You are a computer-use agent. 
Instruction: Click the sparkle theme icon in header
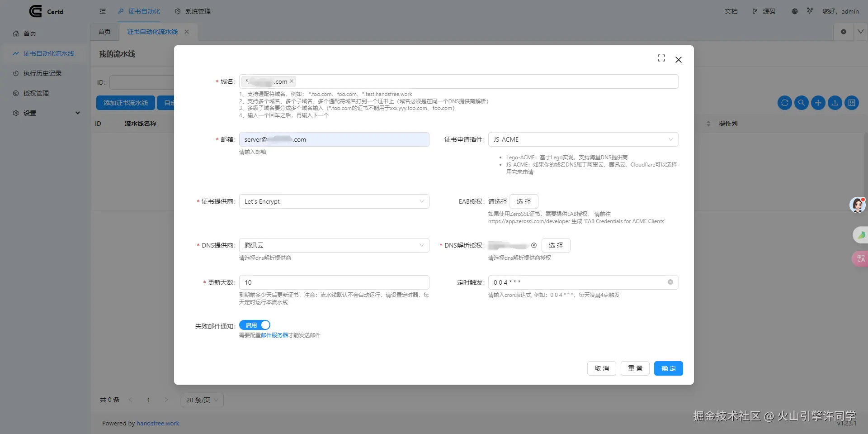click(810, 10)
